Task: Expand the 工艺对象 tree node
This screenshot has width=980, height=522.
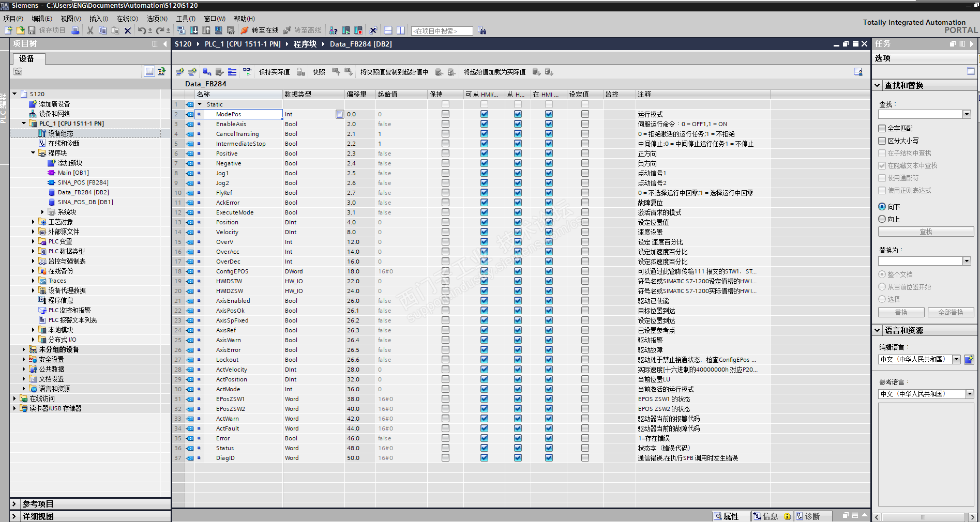Action: point(34,222)
